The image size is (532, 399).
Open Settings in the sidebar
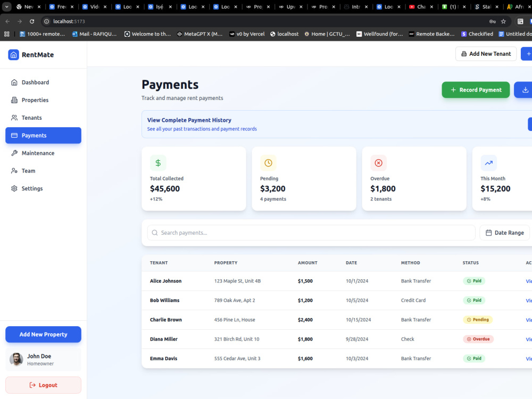coord(44,188)
